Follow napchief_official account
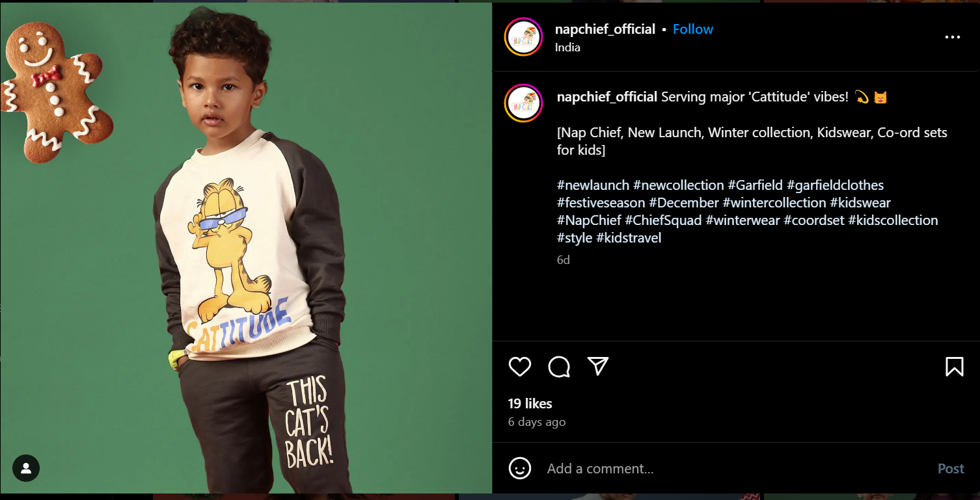This screenshot has height=500, width=980. pos(692,29)
